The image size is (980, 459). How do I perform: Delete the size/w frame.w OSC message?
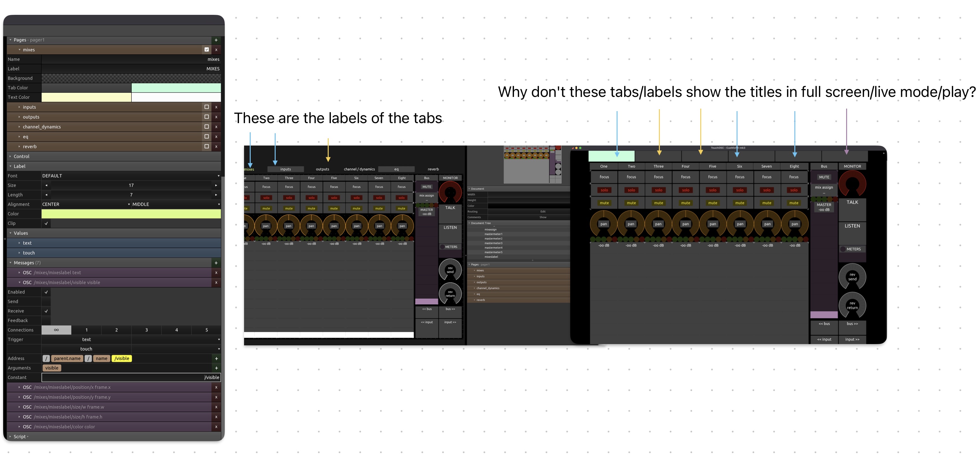tap(216, 407)
